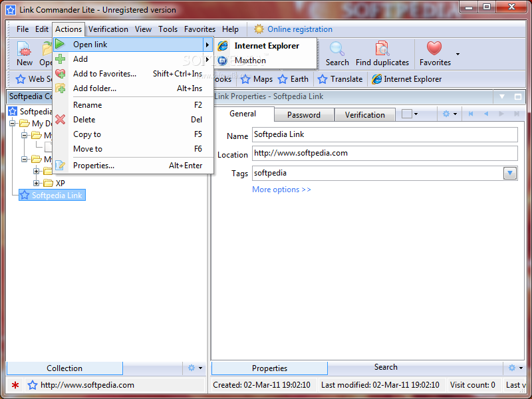532x399 pixels.
Task: Go to previous record navigation arrow
Action: [486, 114]
